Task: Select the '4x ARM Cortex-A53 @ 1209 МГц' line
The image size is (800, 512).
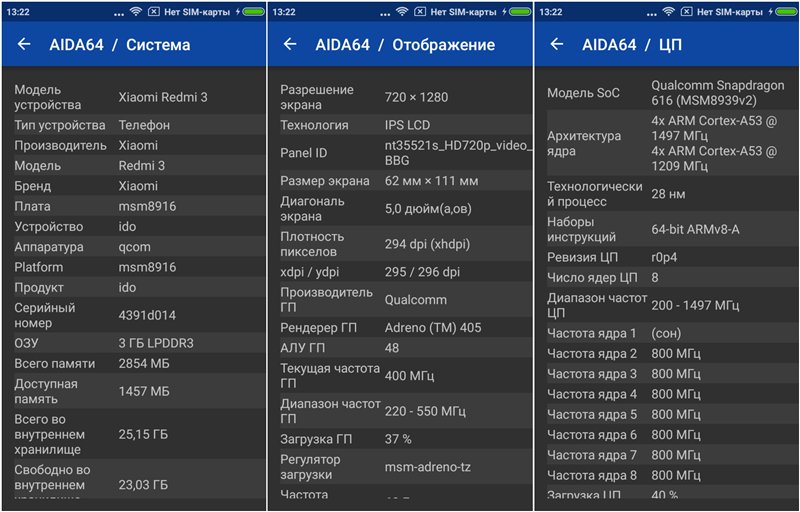Action: click(714, 159)
